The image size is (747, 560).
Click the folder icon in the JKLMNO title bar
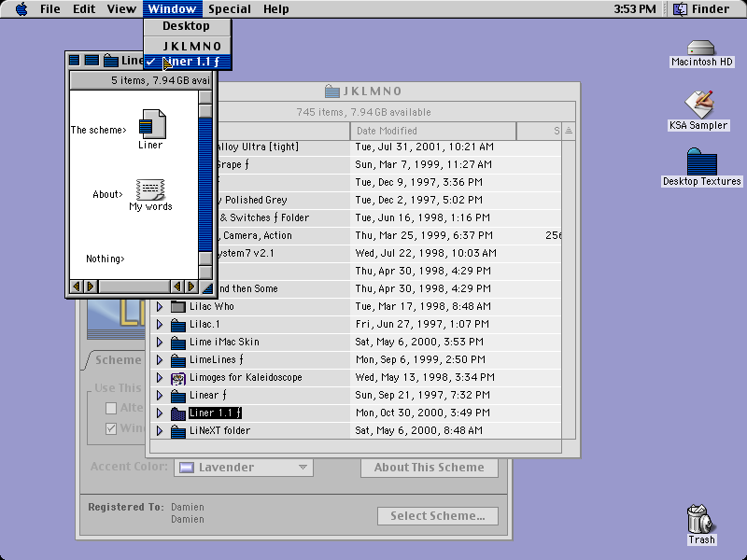[331, 91]
